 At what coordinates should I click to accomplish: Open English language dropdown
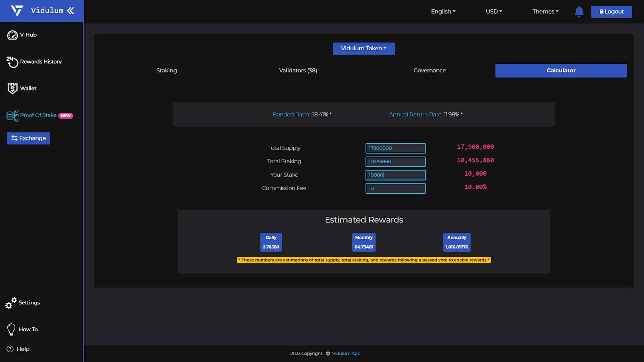pos(443,12)
